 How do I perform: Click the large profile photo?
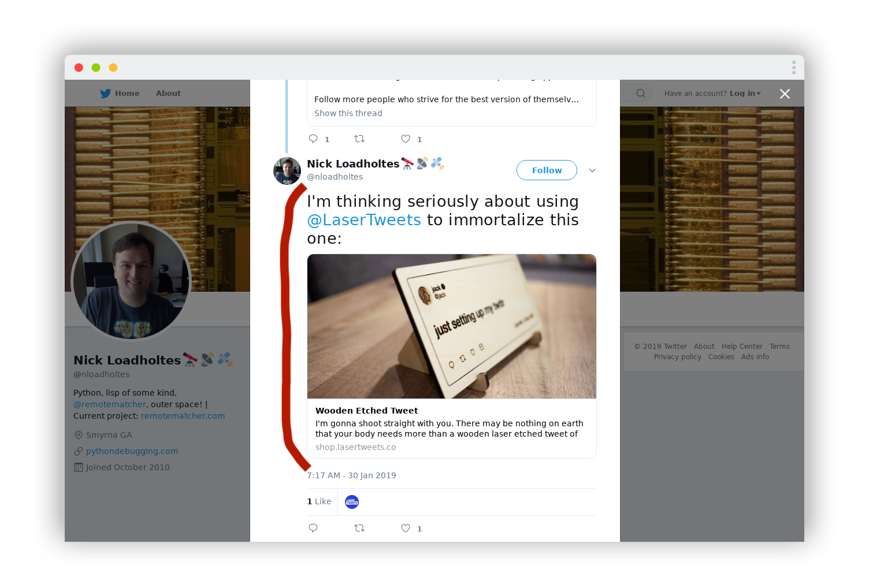131,281
